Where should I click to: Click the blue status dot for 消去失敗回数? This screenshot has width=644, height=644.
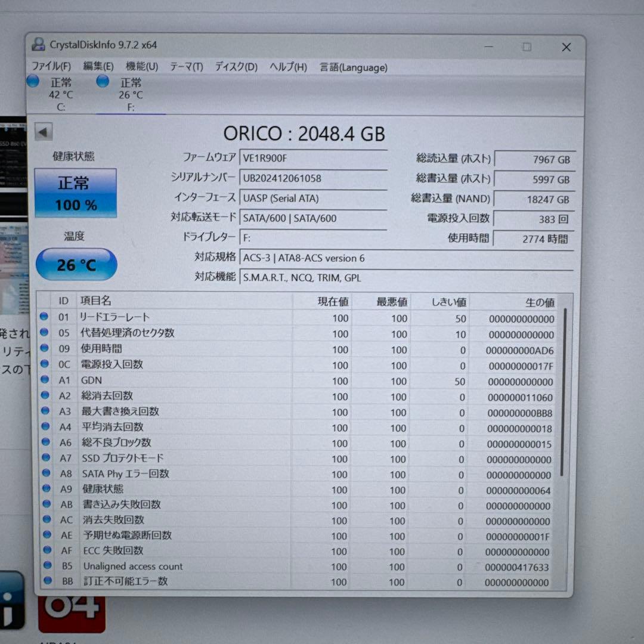47,519
